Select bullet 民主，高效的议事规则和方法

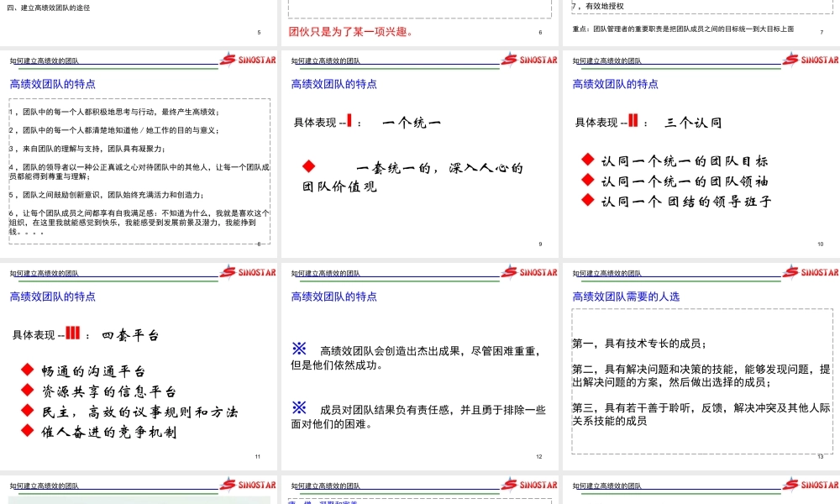tap(139, 412)
